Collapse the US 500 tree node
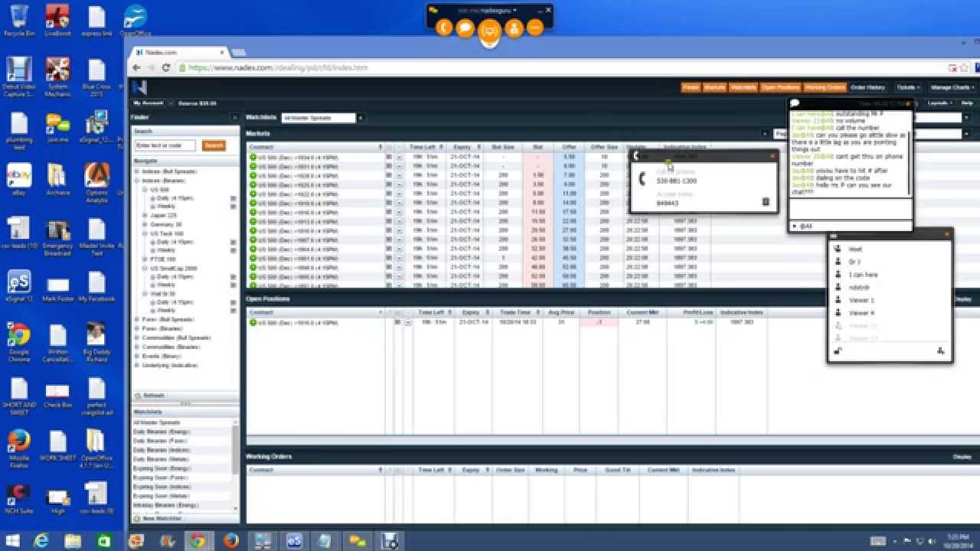 pyautogui.click(x=145, y=189)
